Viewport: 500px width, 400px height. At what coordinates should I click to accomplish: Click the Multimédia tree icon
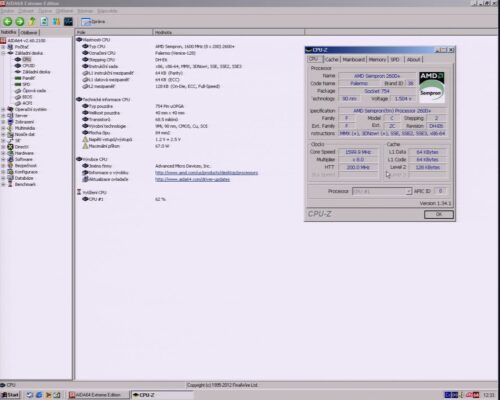click(10, 128)
